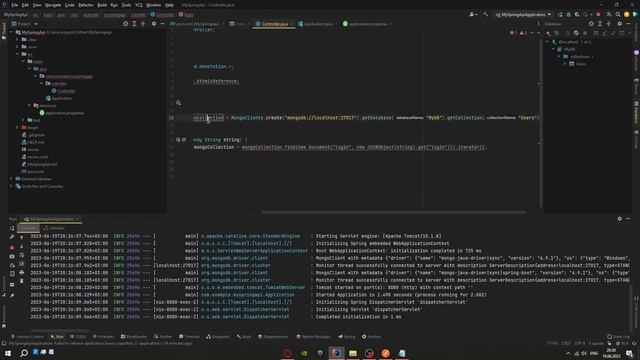Open the Navigate menu

tap(53, 5)
